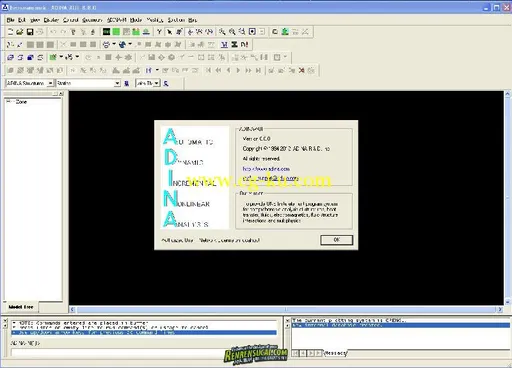512x368 pixels.
Task: Select the highlighted line in the command log
Action: [x=144, y=332]
